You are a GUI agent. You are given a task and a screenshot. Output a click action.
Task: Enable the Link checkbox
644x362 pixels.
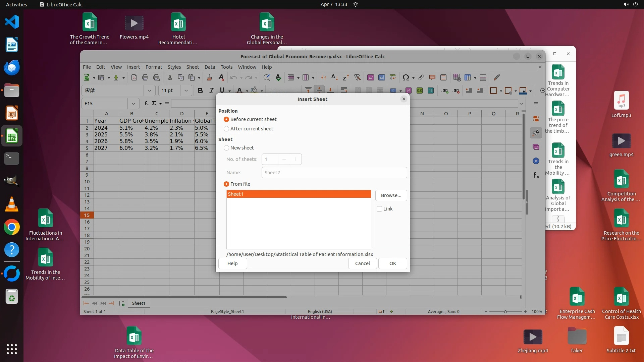point(379,209)
